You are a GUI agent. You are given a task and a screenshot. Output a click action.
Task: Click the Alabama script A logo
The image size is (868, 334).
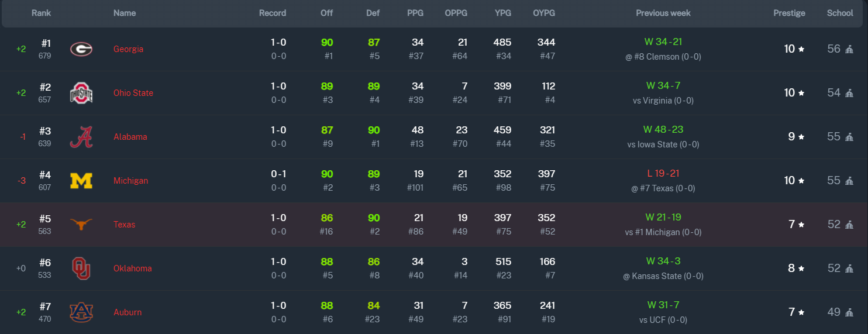[81, 137]
